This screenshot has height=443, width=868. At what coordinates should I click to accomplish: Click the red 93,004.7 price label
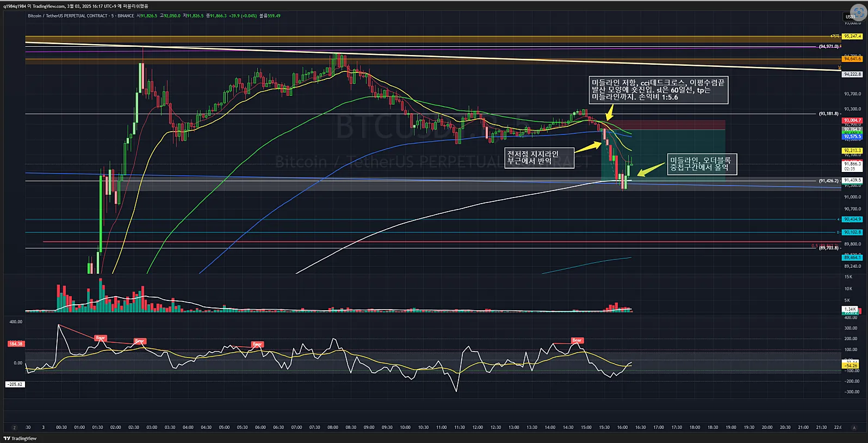pyautogui.click(x=852, y=120)
